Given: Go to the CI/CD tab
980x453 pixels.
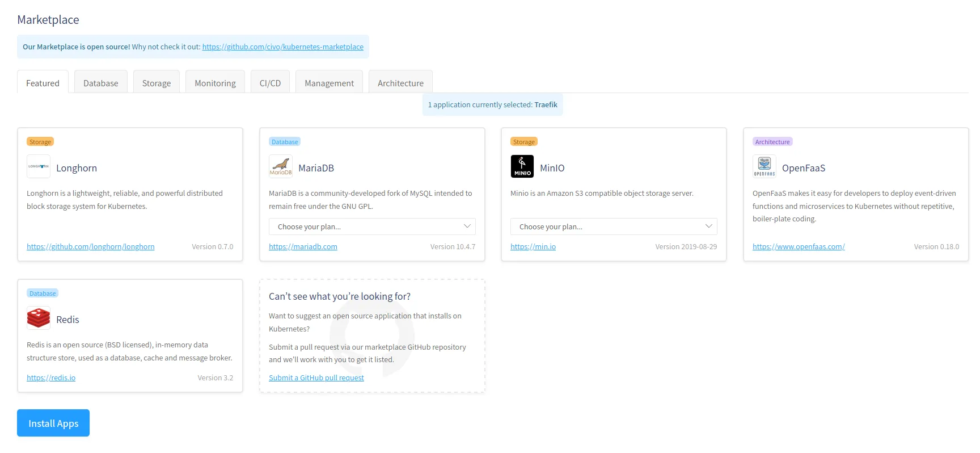Looking at the screenshot, I should (x=270, y=83).
